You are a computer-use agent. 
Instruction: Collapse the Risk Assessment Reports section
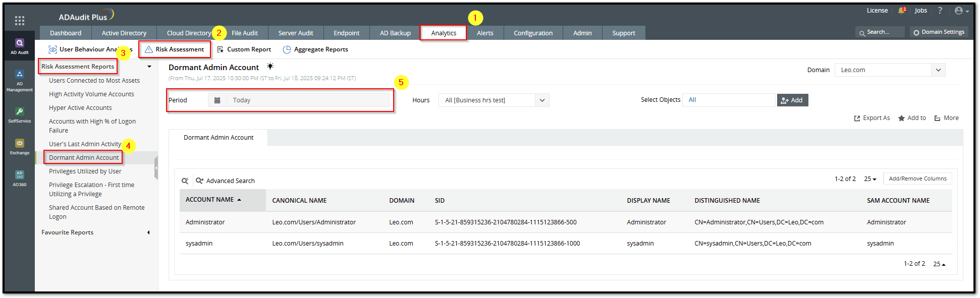(x=149, y=67)
